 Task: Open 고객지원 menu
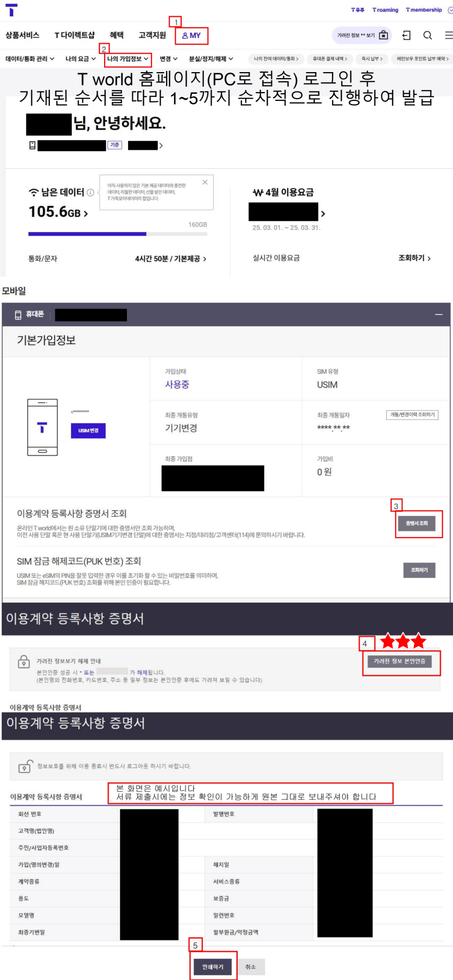(x=152, y=35)
